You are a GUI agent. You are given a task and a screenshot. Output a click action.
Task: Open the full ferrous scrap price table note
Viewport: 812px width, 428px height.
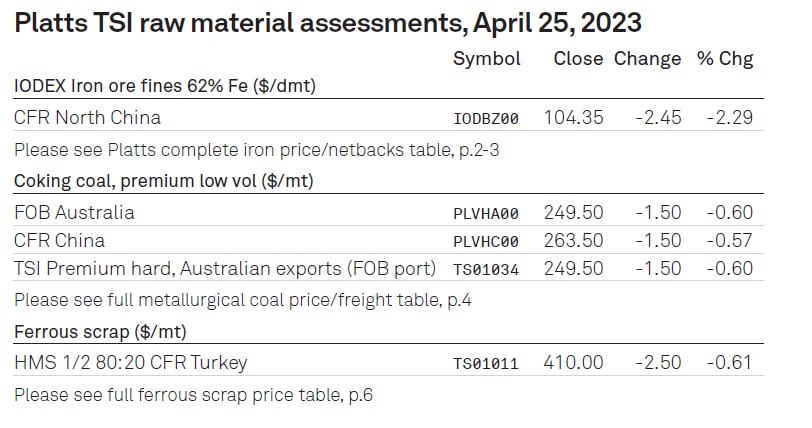coord(193,395)
